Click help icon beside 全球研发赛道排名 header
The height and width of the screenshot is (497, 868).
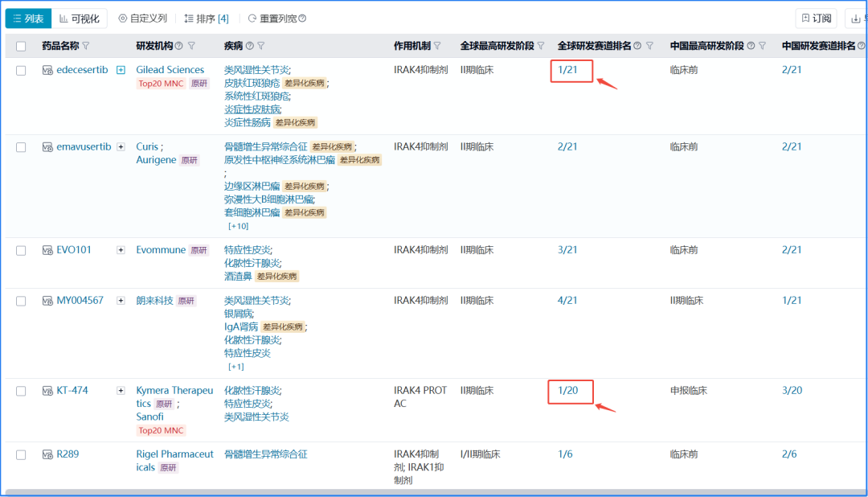[x=637, y=47]
